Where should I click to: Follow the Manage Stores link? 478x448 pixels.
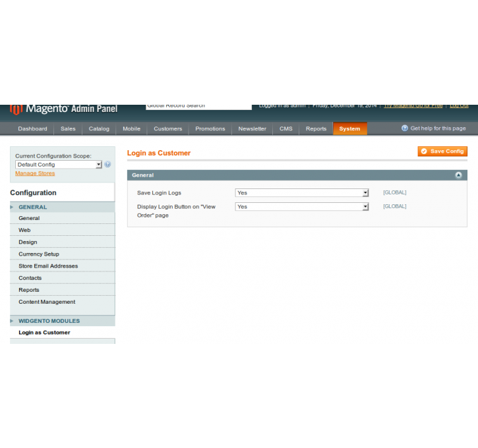pyautogui.click(x=35, y=173)
